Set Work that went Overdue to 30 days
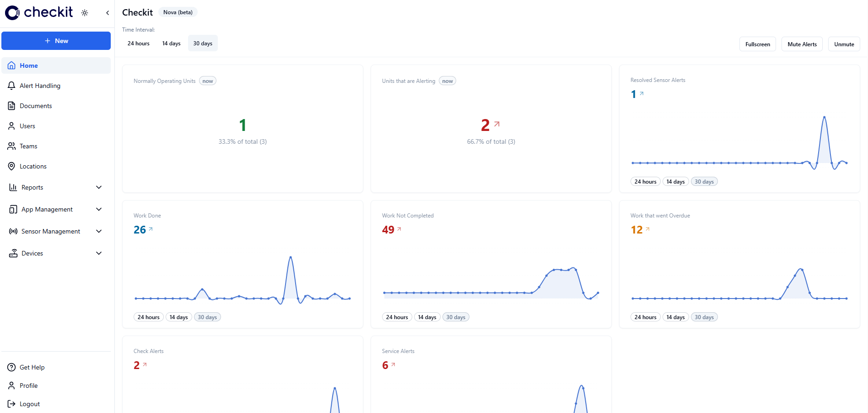Image resolution: width=868 pixels, height=413 pixels. click(x=704, y=317)
